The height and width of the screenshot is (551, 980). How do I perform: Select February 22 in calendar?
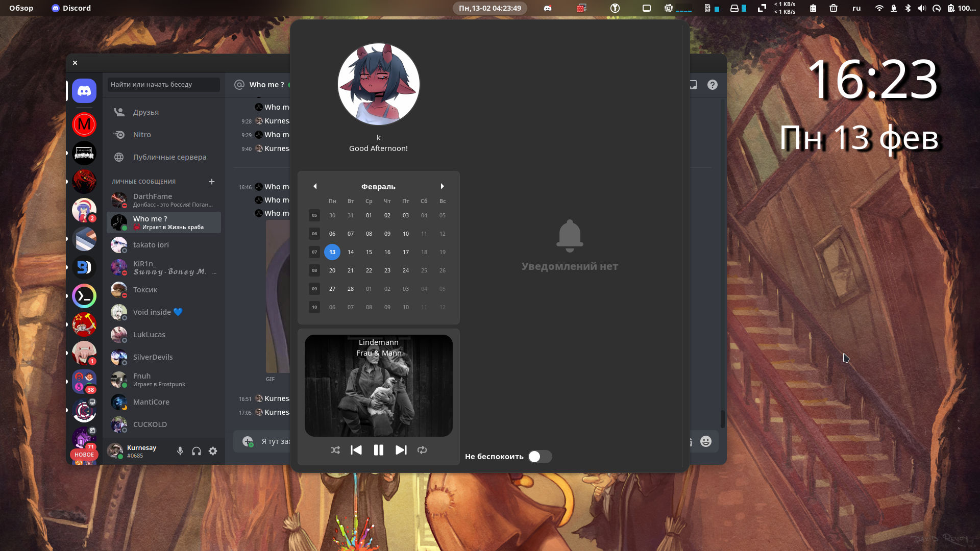click(369, 270)
